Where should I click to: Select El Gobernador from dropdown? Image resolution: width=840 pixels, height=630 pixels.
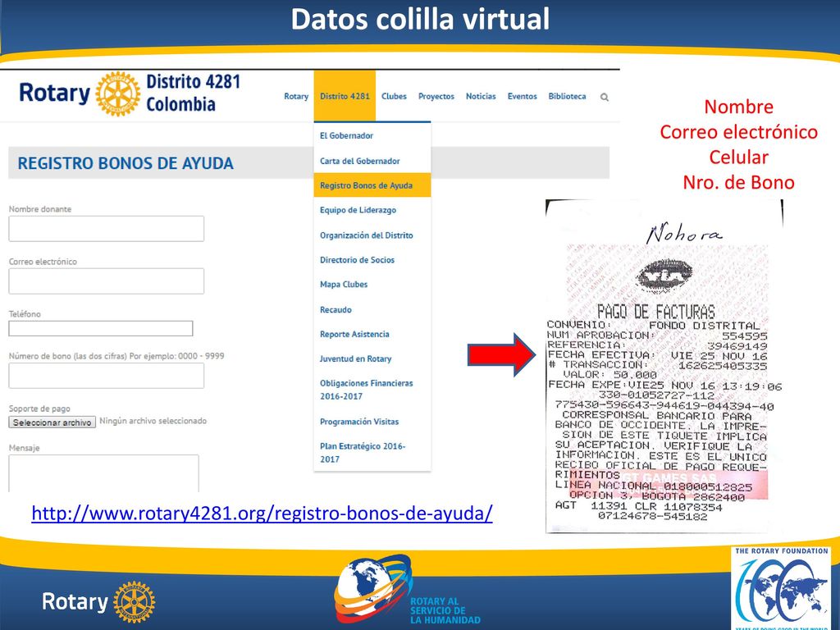tap(372, 135)
